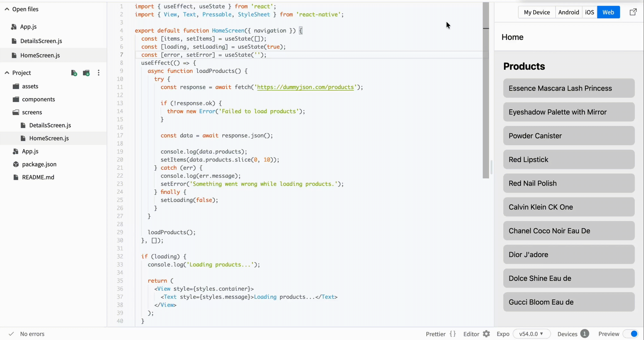
Task: Switch preview to the Android tab
Action: (x=569, y=12)
